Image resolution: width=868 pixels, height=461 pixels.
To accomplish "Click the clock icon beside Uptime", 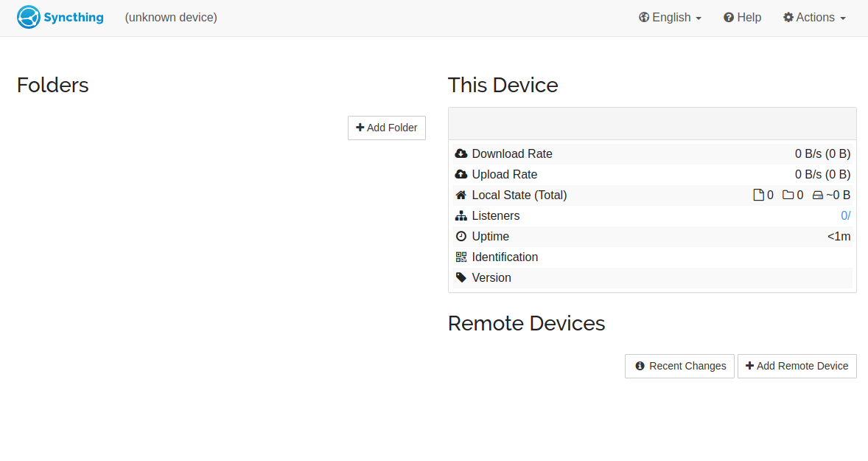I will pyautogui.click(x=461, y=236).
